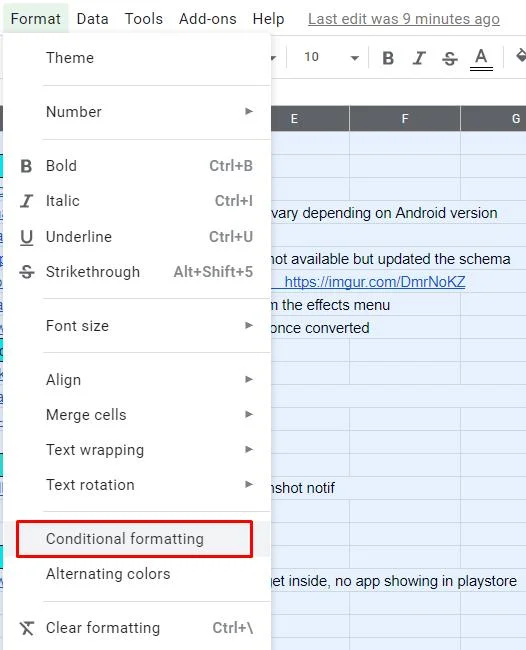
Task: Click the Bold toolbar icon
Action: [x=388, y=58]
